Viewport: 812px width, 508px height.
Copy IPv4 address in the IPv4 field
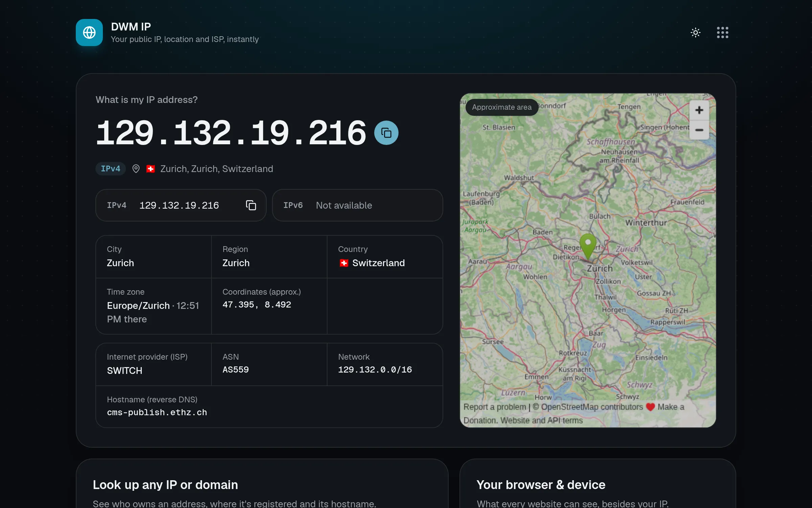[x=251, y=205]
